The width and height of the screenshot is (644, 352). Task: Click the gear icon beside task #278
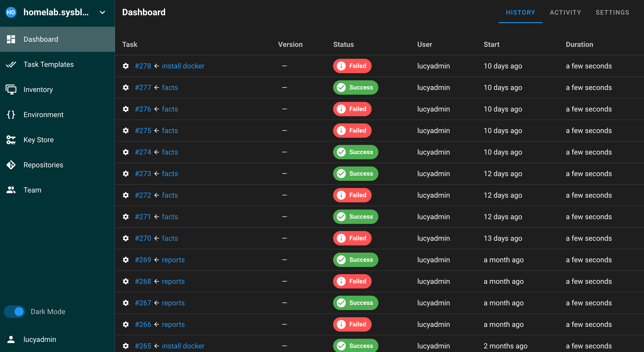[126, 66]
